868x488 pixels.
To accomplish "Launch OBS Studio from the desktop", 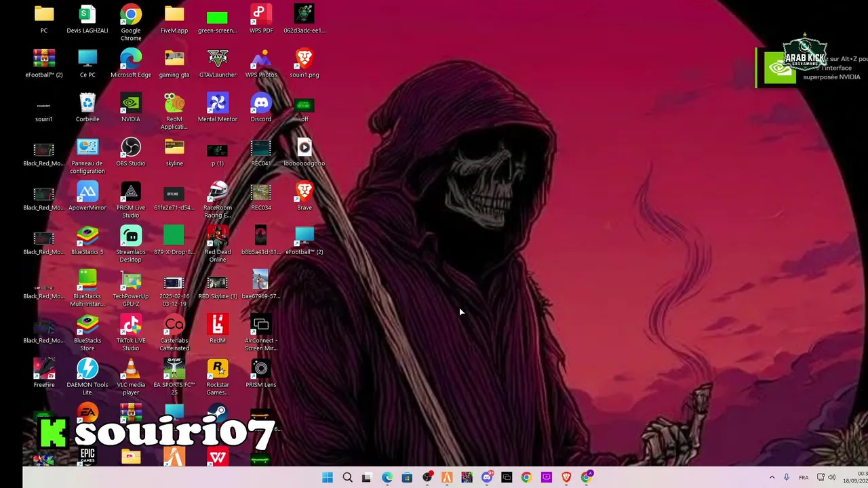I will click(131, 152).
